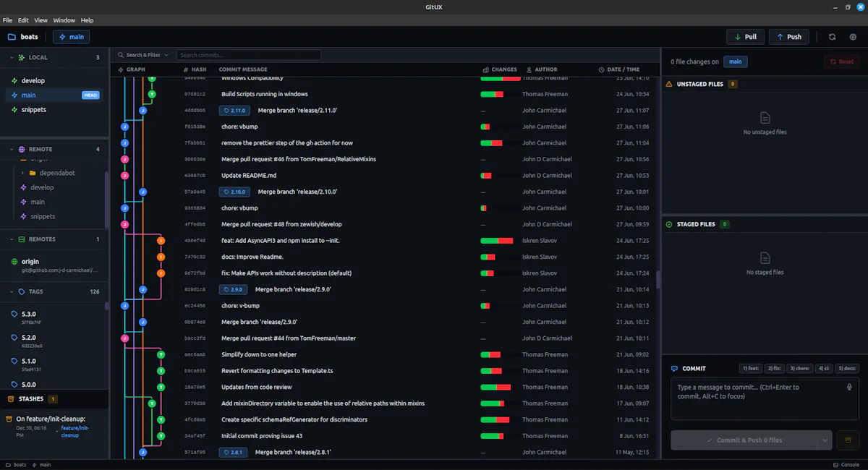Click the Push button

788,37
